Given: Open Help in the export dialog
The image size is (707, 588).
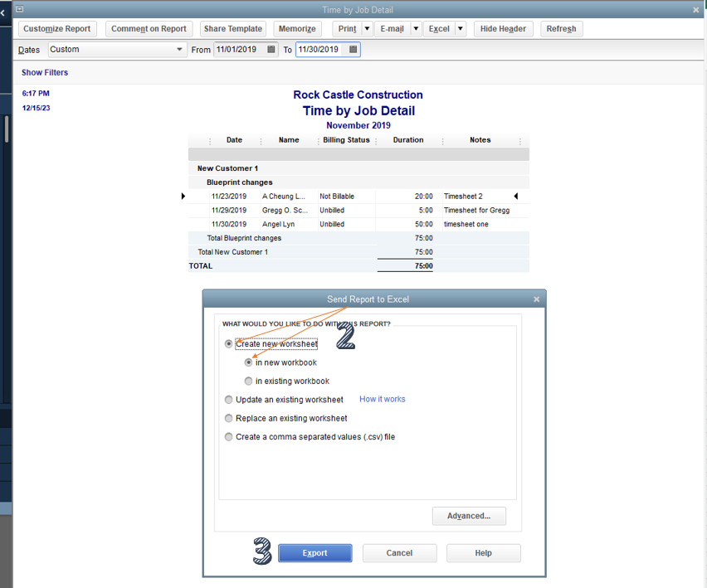Looking at the screenshot, I should click(x=483, y=553).
